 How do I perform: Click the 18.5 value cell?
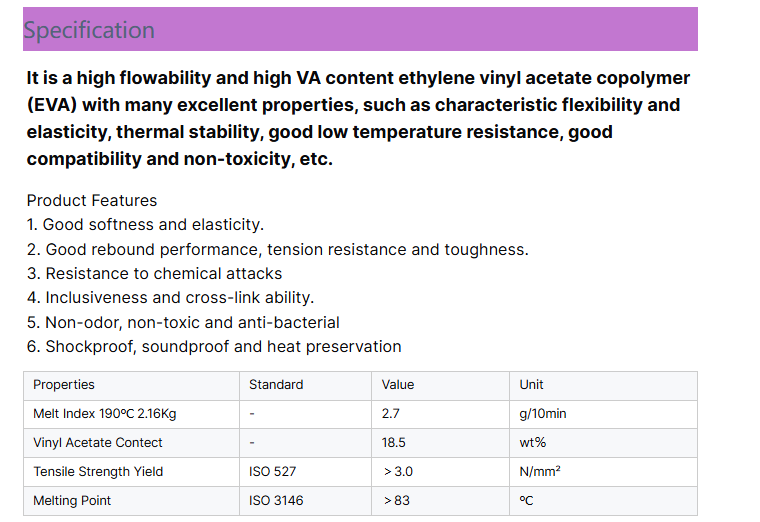pos(394,443)
